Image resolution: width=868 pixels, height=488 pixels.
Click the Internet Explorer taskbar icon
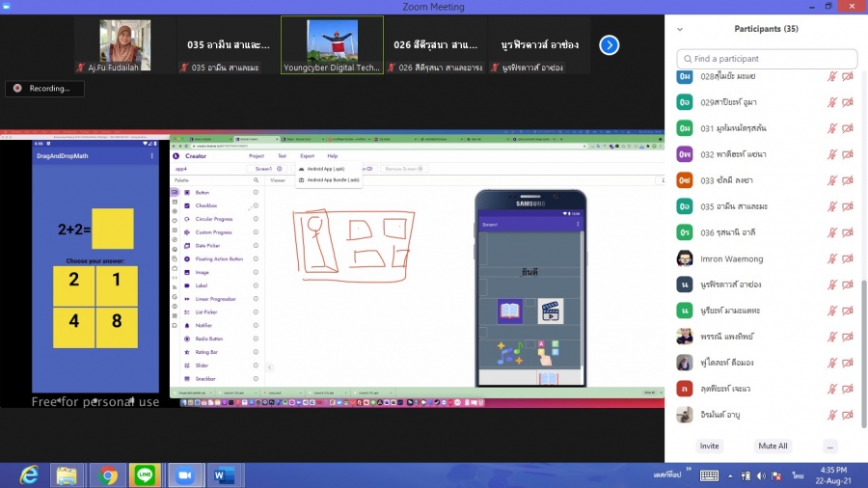coord(31,474)
